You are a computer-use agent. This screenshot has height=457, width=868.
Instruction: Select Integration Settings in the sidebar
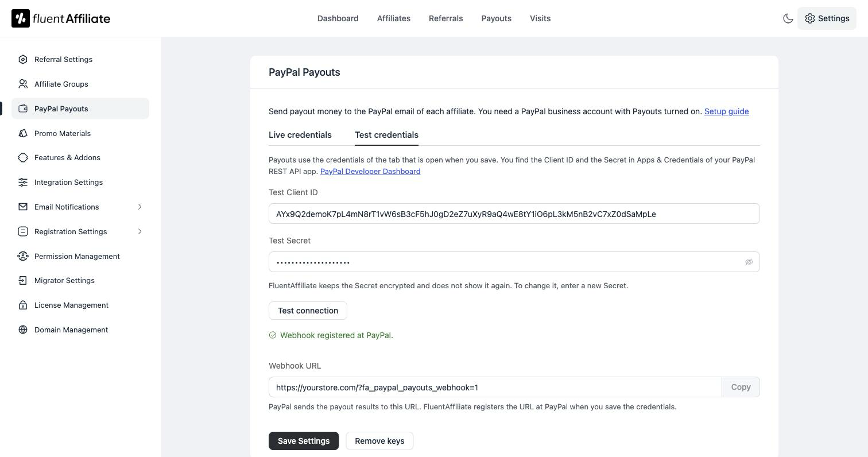click(x=80, y=182)
